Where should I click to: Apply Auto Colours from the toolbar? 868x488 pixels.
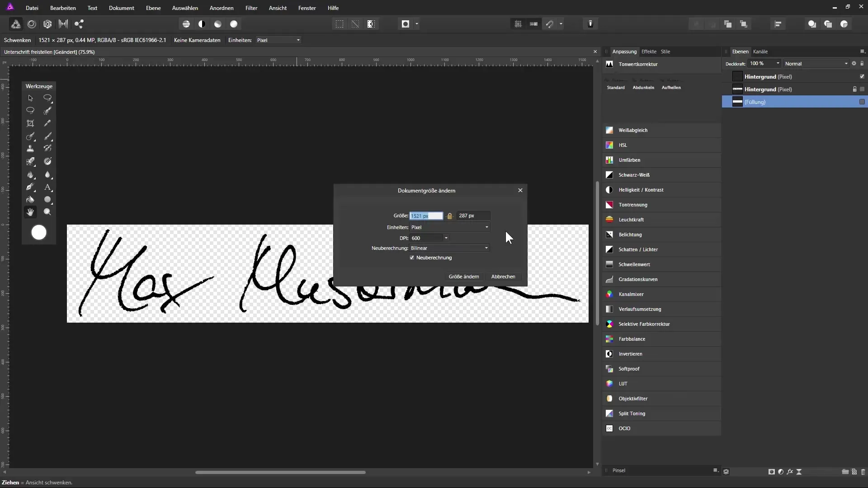pos(218,24)
